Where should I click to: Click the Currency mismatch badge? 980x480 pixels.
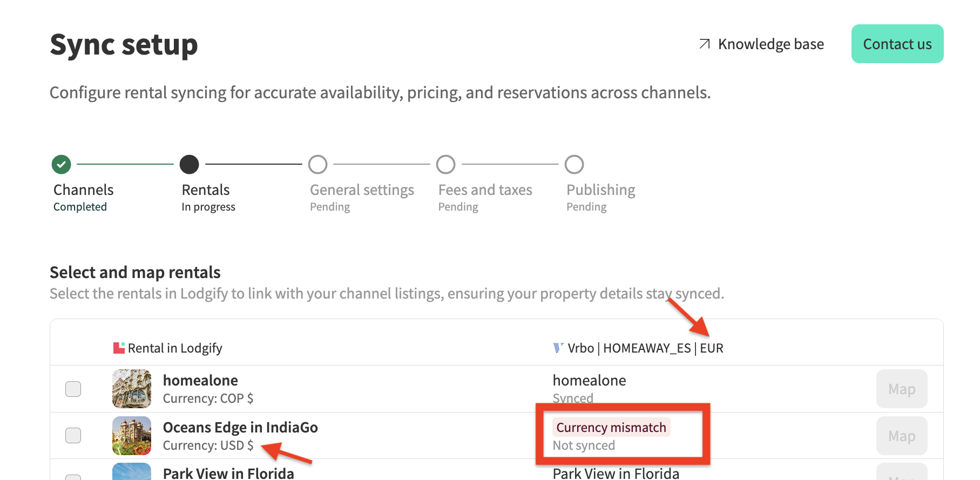[x=611, y=428]
